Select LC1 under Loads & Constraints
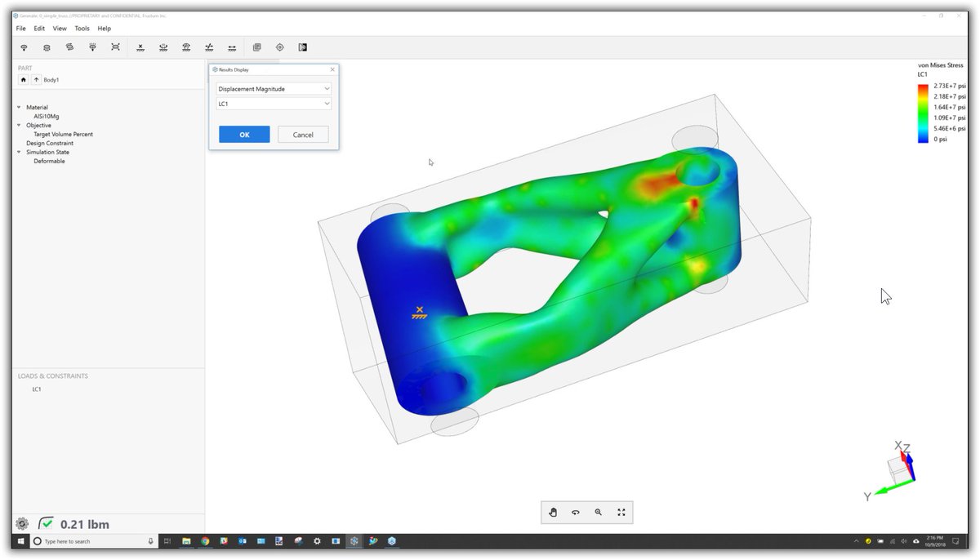The width and height of the screenshot is (980, 560). pyautogui.click(x=37, y=389)
